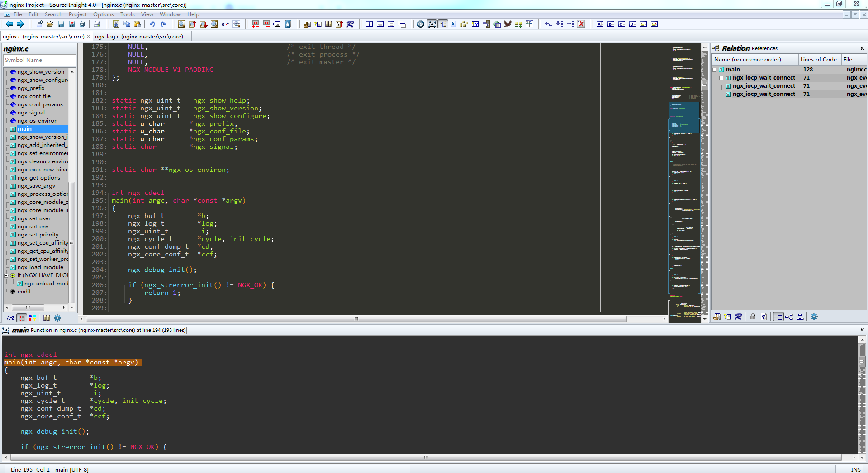The height and width of the screenshot is (473, 868).
Task: Select ngx_os_environ in symbol list
Action: coord(37,121)
